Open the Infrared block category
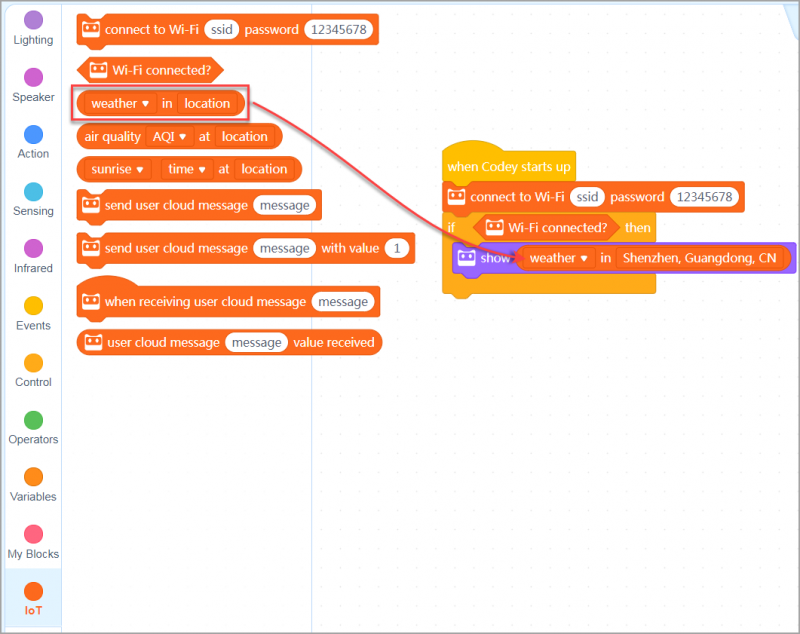The width and height of the screenshot is (800, 634). tap(33, 257)
